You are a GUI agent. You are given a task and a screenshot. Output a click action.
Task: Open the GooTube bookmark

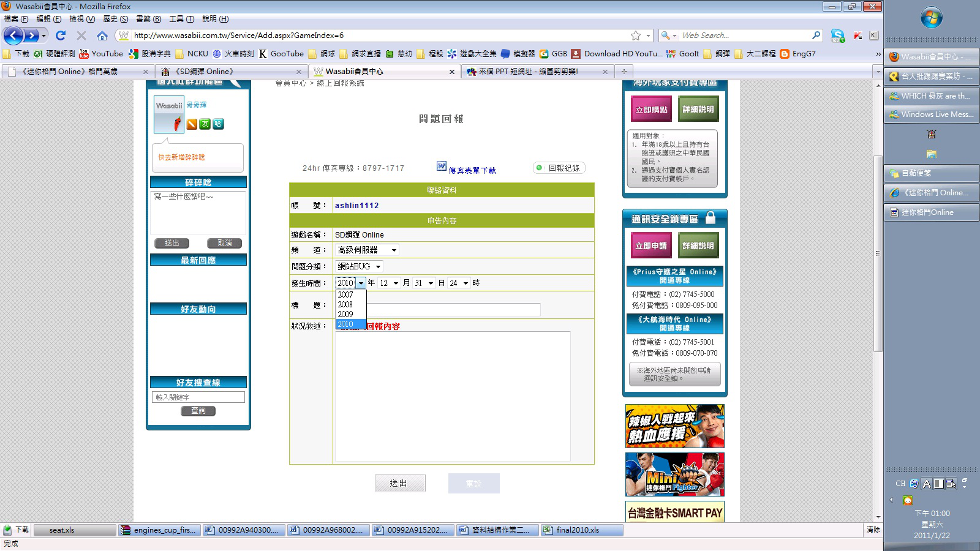(x=281, y=54)
